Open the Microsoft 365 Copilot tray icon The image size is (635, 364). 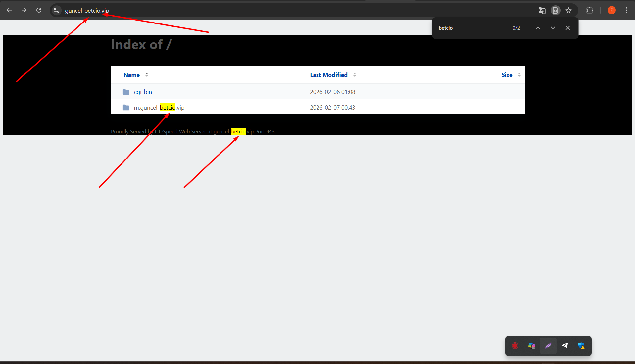[x=532, y=346]
